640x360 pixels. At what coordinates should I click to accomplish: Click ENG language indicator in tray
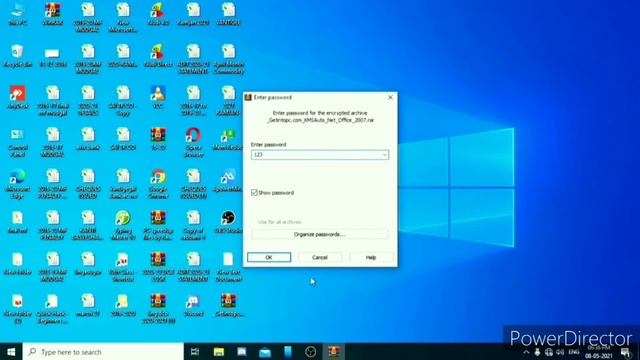[x=574, y=352]
